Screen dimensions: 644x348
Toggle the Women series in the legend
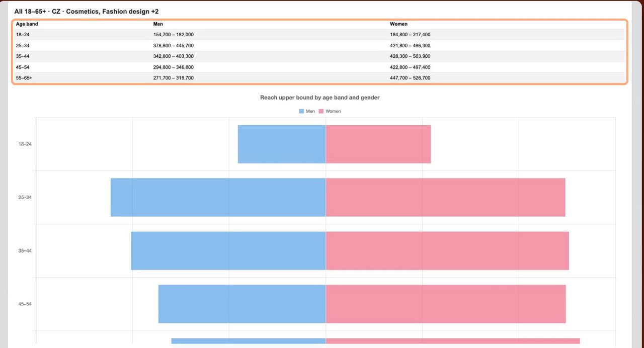click(330, 111)
